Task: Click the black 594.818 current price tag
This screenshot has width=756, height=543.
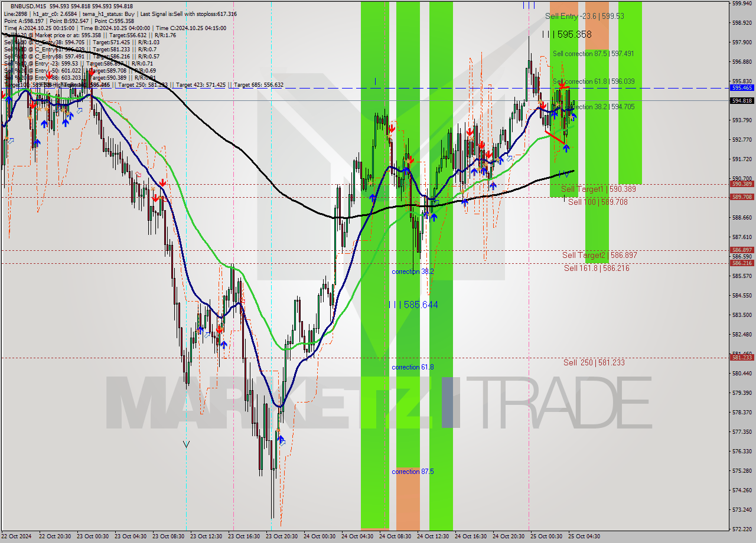Action: click(x=742, y=100)
